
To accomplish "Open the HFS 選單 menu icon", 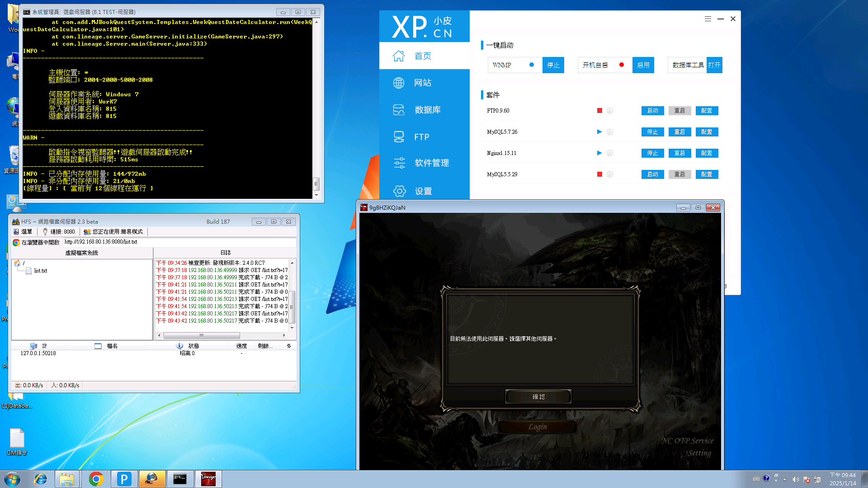I will (x=16, y=232).
